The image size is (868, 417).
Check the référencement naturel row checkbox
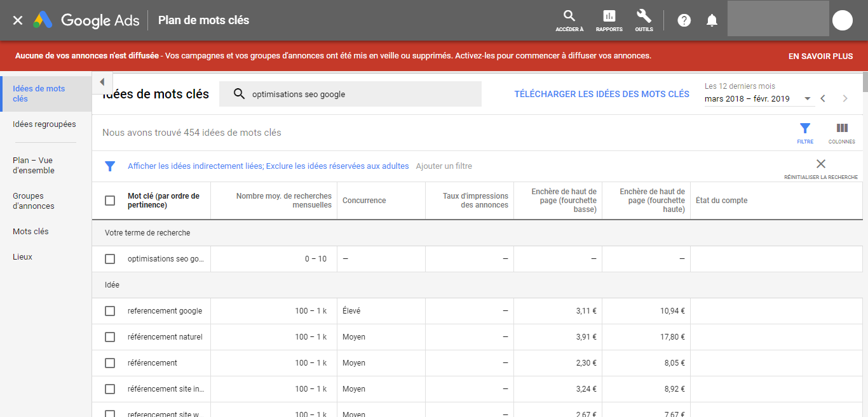110,337
